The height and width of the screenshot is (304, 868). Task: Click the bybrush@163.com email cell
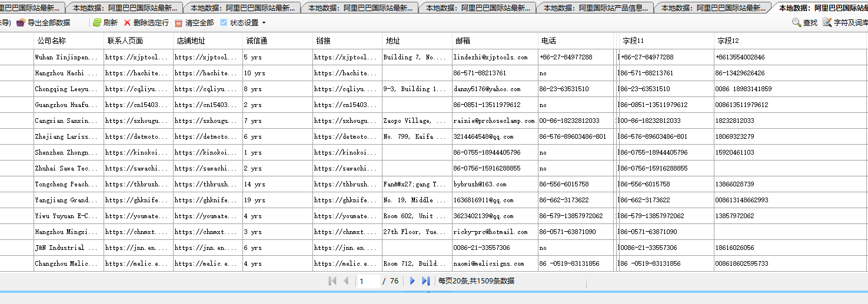click(x=495, y=185)
